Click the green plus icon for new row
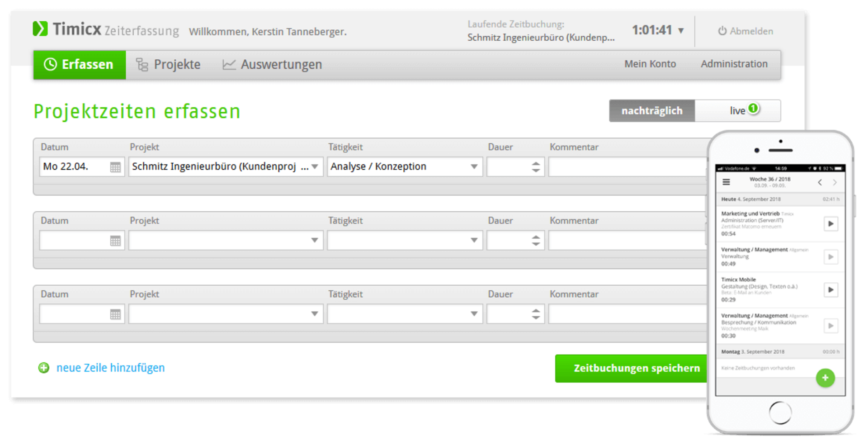This screenshot has width=868, height=446. [x=44, y=368]
